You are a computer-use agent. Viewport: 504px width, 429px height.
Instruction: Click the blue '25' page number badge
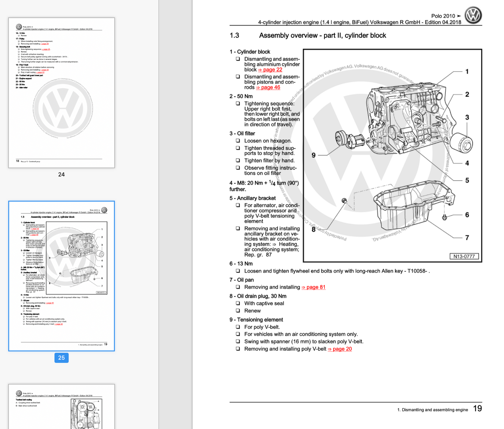point(61,358)
